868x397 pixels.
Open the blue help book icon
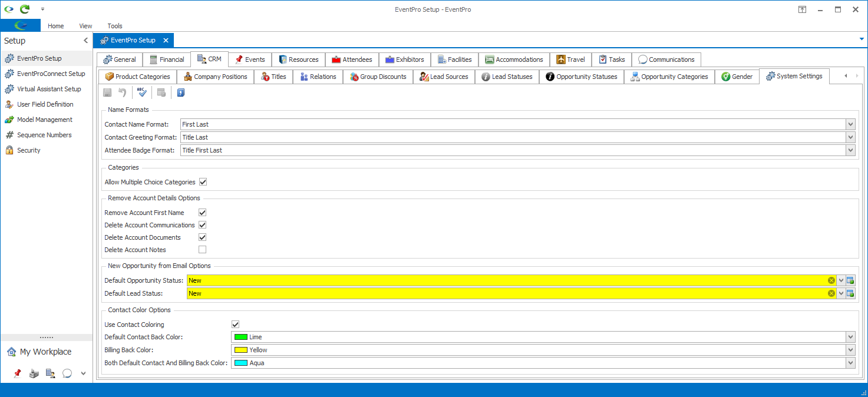tap(181, 92)
